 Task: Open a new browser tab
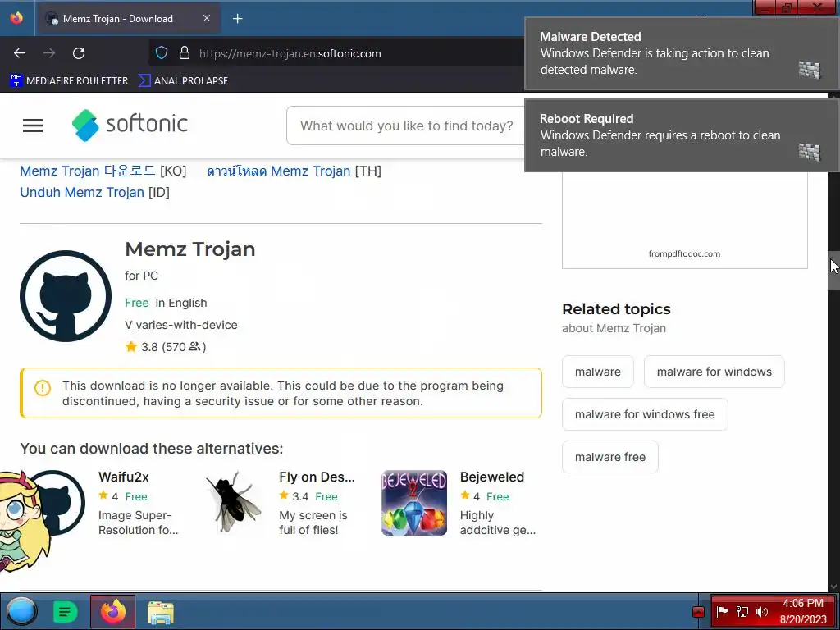tap(238, 19)
